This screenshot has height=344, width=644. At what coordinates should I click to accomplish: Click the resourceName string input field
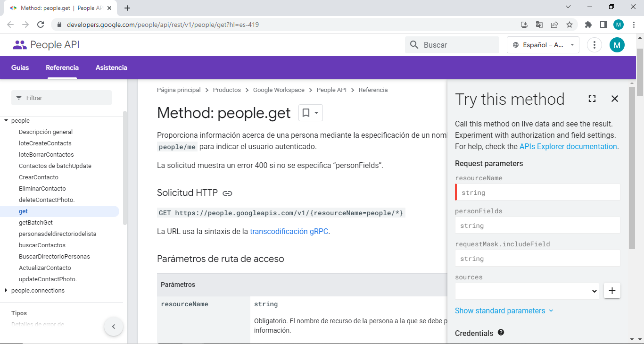[537, 193]
